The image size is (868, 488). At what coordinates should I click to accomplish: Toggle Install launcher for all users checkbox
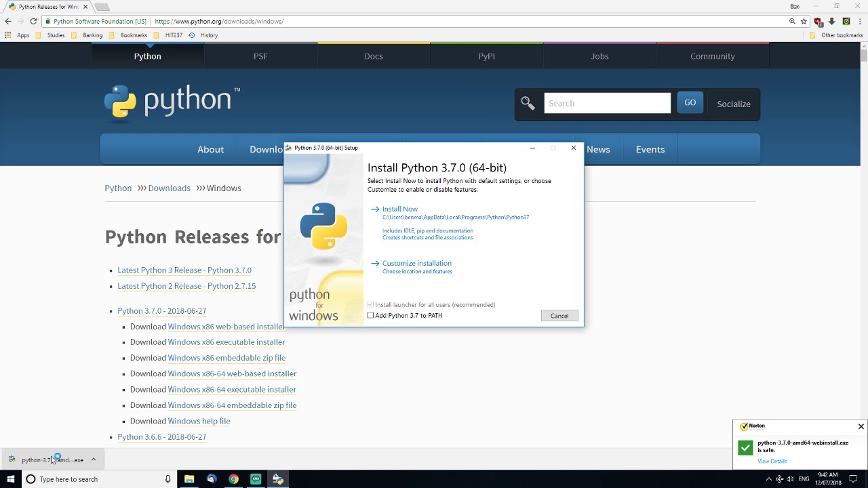coord(371,305)
